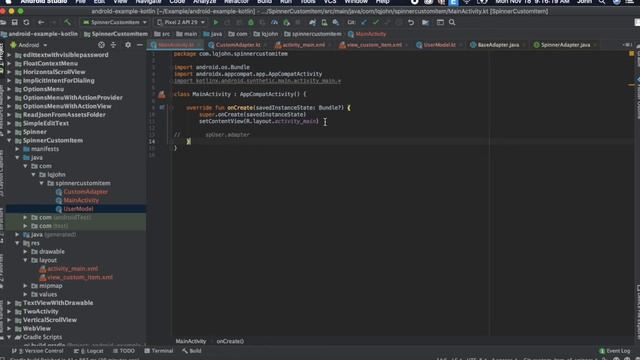Click the Search Everywhere magnifier icon
The height and width of the screenshot is (360, 640).
pyautogui.click(x=452, y=22)
